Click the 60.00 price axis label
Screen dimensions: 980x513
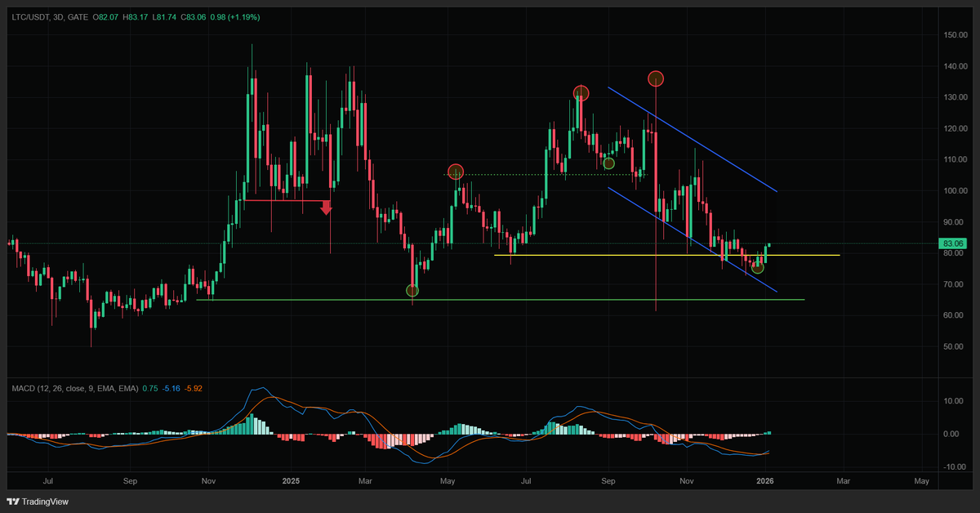955,315
